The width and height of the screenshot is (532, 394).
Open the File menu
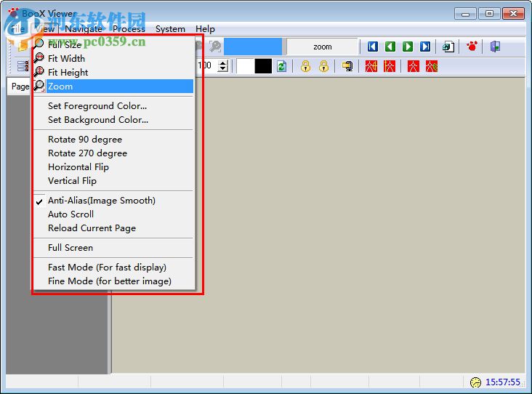17,29
